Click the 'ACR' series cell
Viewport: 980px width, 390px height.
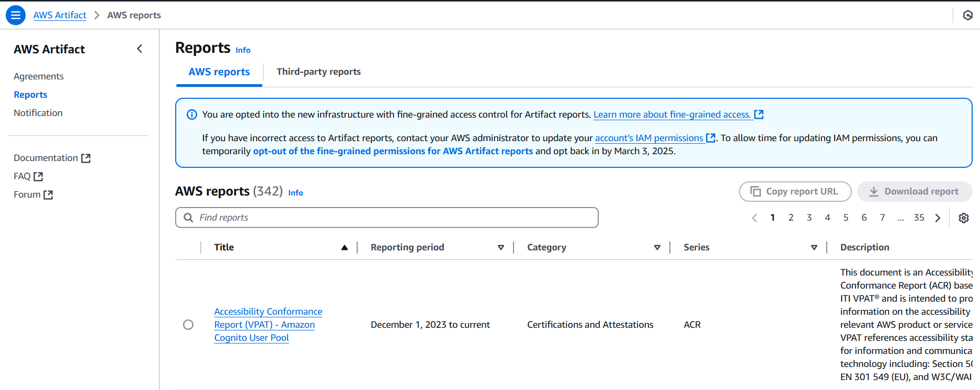[x=692, y=325]
